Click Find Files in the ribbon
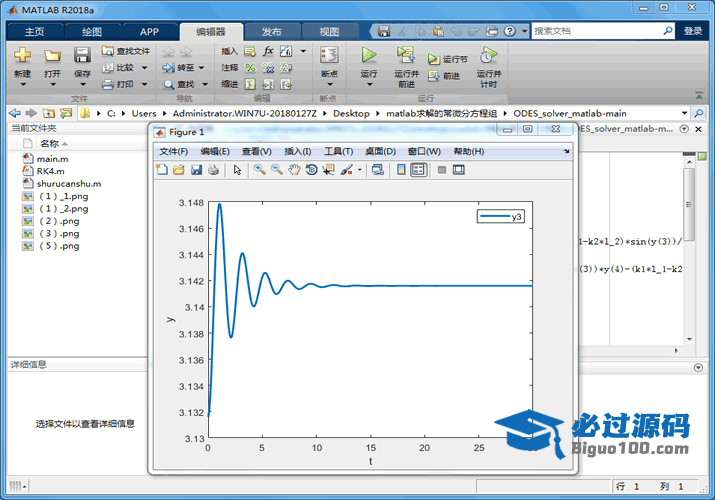The height and width of the screenshot is (500, 715). [126, 51]
